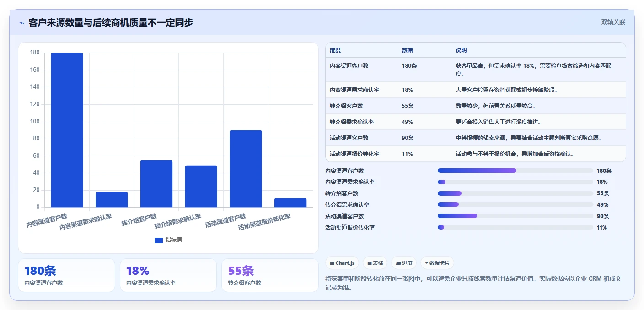Viewport: 644px width, 310px height.
Task: Click the 49% value beside progress bar
Action: pos(602,205)
